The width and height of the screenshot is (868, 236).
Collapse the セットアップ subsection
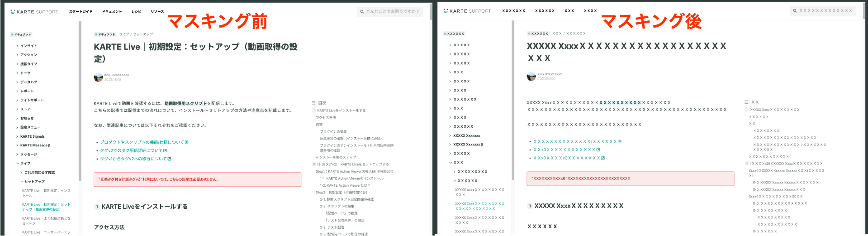tap(33, 182)
